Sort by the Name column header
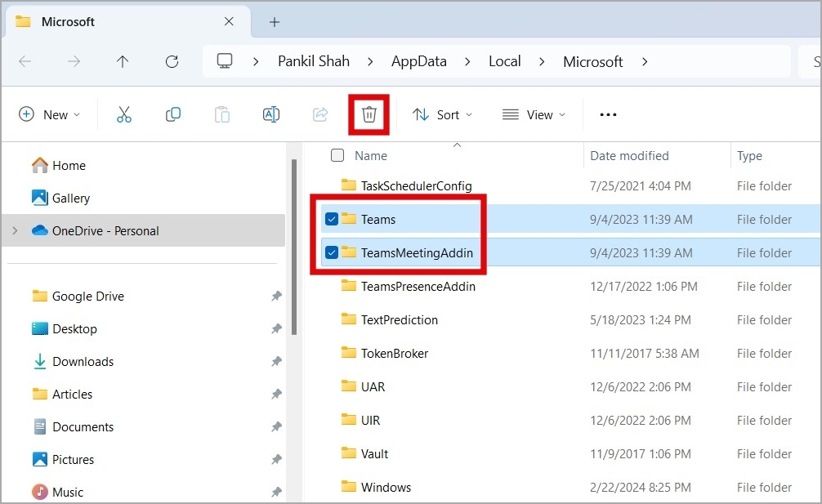The height and width of the screenshot is (504, 822). (371, 155)
